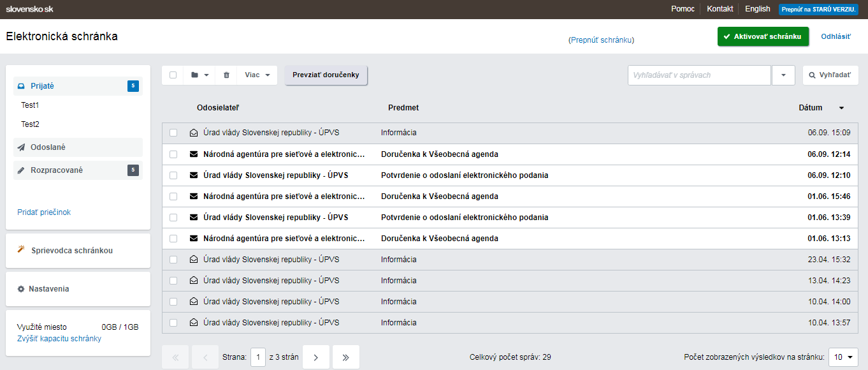Click the Predmet column header
The height and width of the screenshot is (370, 868).
point(403,108)
